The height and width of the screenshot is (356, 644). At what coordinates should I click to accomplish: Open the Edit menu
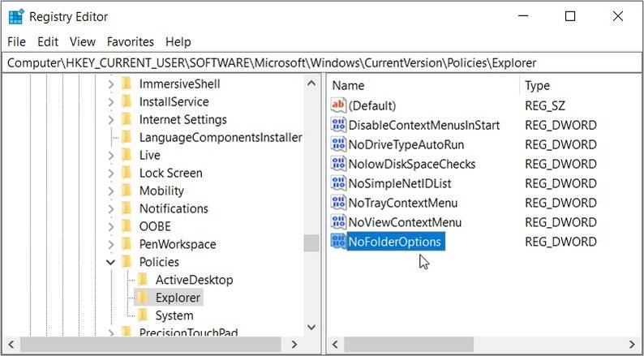[x=48, y=42]
